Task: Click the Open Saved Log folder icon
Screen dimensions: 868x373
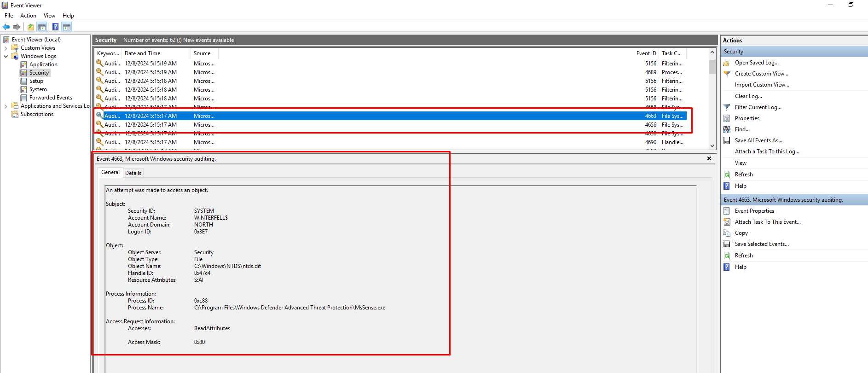Action: tap(727, 63)
